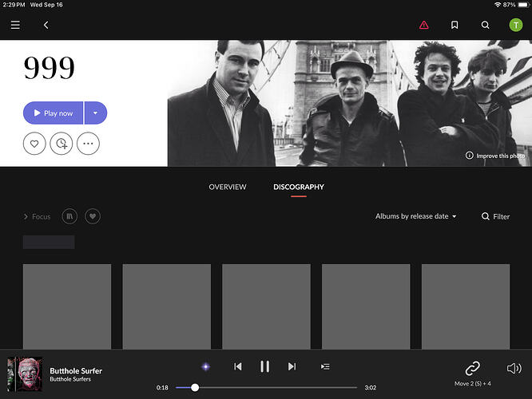
Task: Expand the Play now dropdown arrow
Action: click(96, 113)
